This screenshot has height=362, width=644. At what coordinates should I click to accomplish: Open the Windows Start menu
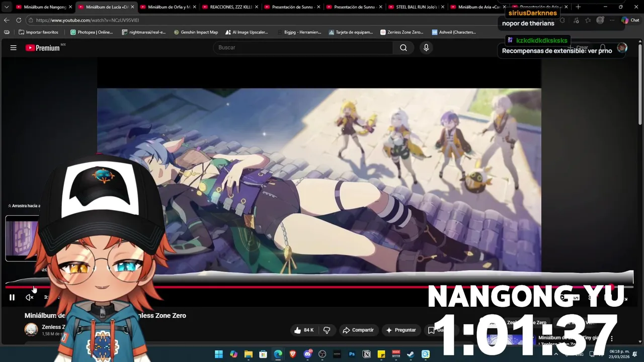[219, 354]
